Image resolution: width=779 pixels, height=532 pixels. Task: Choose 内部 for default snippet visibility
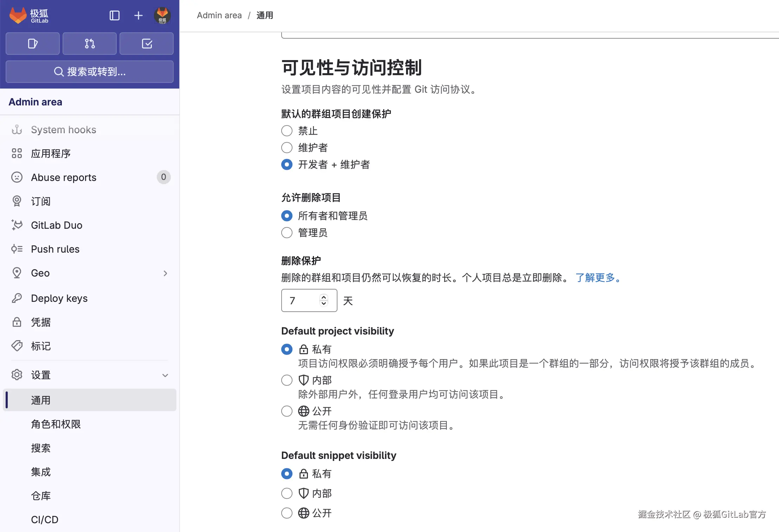click(x=287, y=493)
